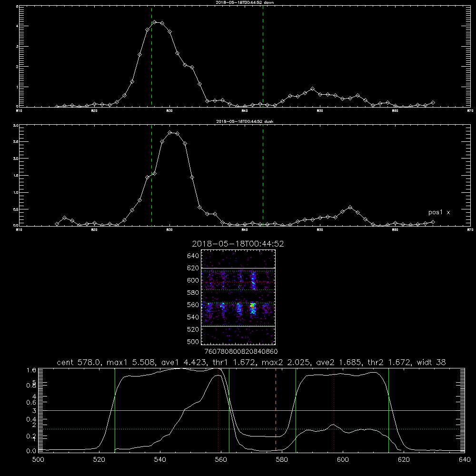Viewport: 476px width, 476px height.
Task: Click the 500 label on heatmap y-axis
Action: [x=193, y=341]
